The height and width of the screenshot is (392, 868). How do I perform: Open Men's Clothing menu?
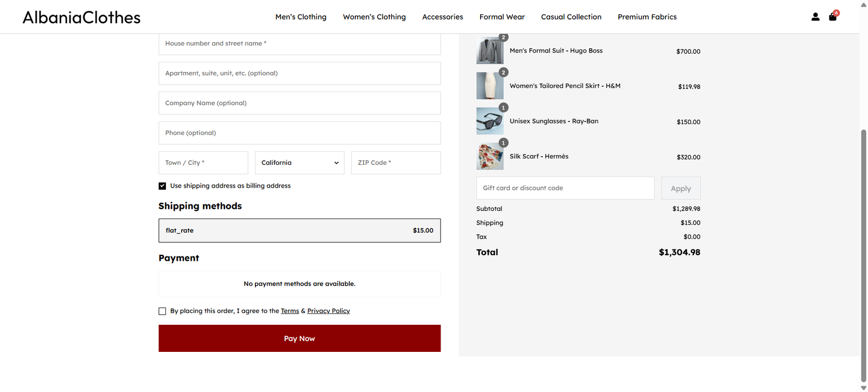pos(301,17)
